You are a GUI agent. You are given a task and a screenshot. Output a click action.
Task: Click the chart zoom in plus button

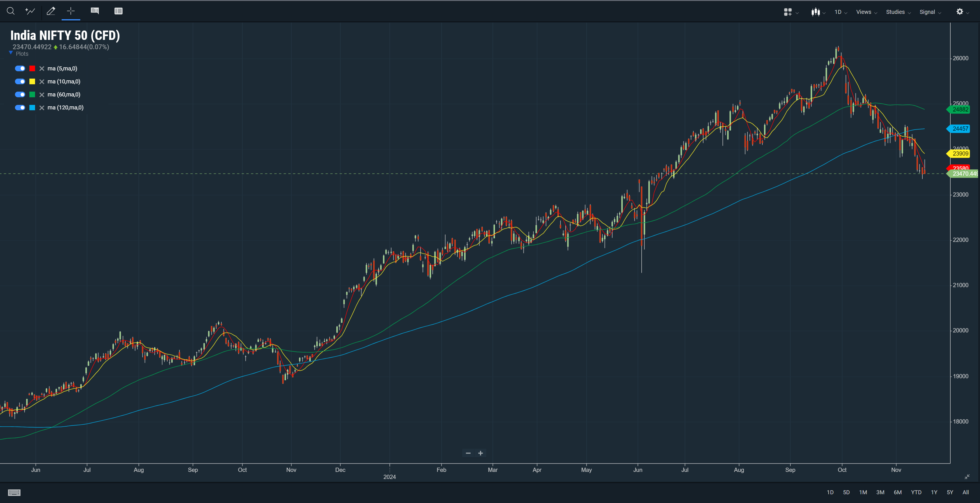(x=481, y=453)
